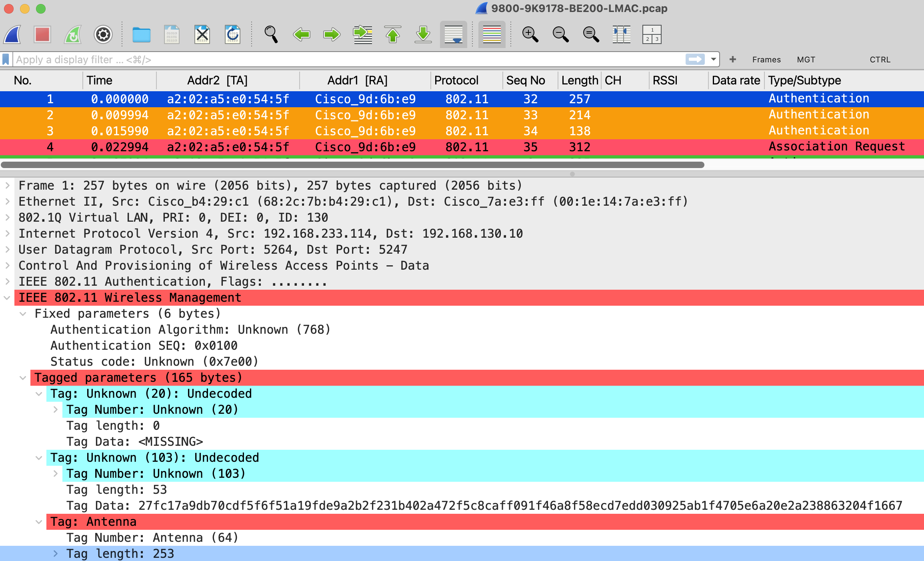The image size is (924, 561).
Task: Apply the MGT filter button
Action: [x=806, y=60]
